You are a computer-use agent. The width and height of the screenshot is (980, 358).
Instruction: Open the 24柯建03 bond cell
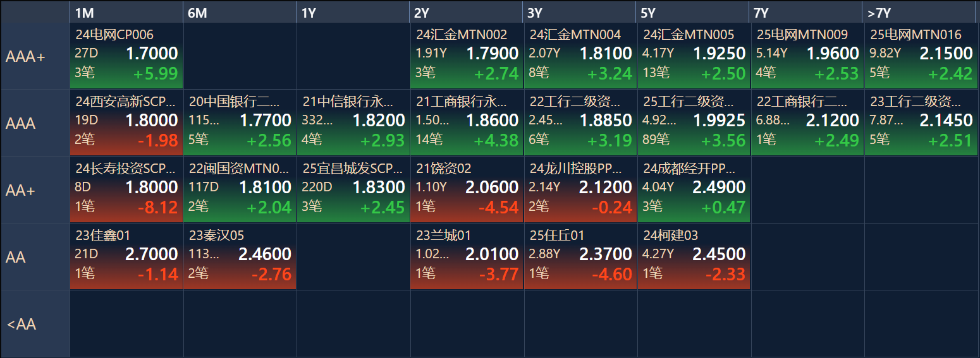tap(694, 258)
